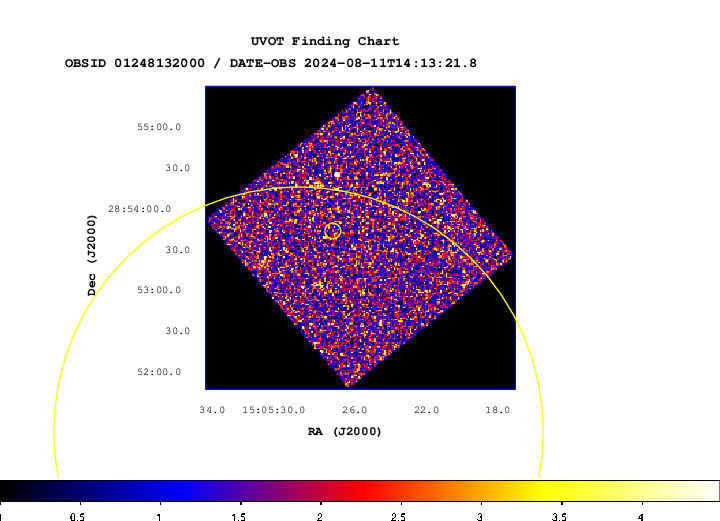Screen dimensions: 720x521
Task: Click the colorbar value label '0.5'
Action: 77,517
